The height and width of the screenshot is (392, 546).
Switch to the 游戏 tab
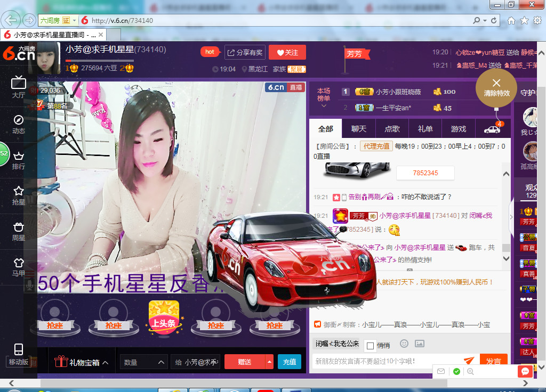458,129
